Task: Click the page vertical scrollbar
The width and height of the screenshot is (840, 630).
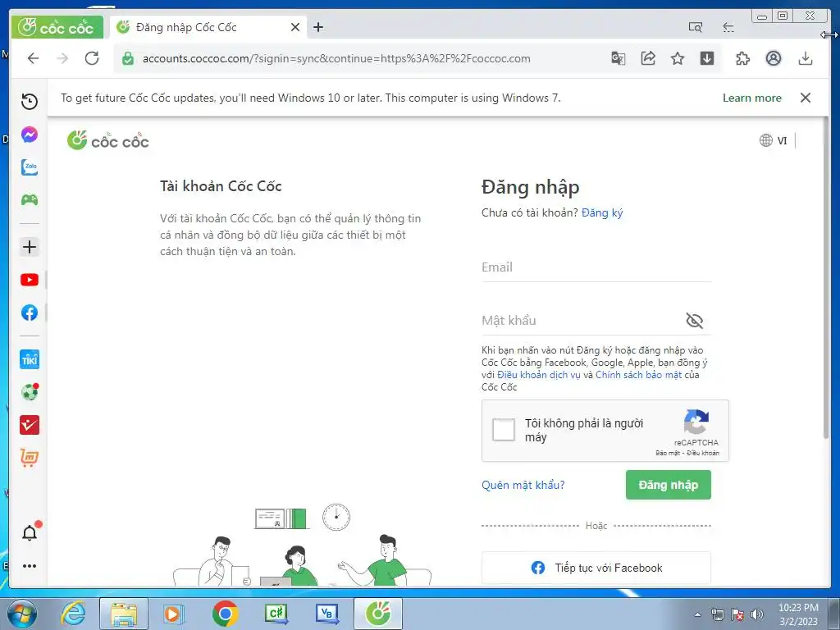Action: tap(826, 279)
